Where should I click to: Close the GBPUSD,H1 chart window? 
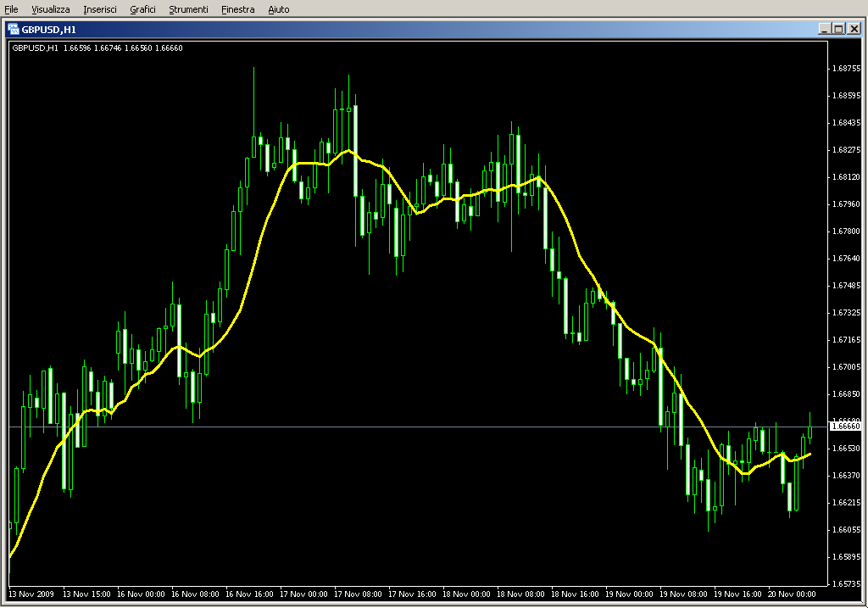[854, 29]
